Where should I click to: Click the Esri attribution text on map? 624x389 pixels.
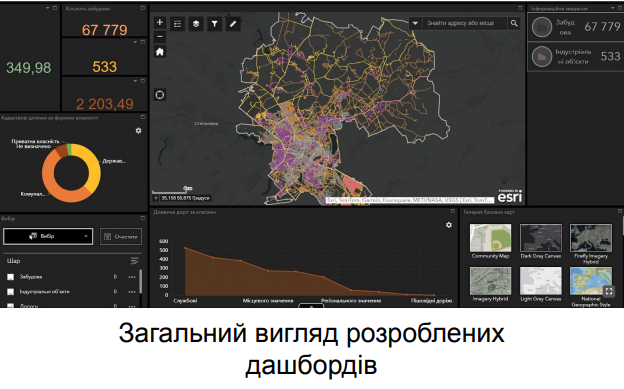(x=410, y=200)
